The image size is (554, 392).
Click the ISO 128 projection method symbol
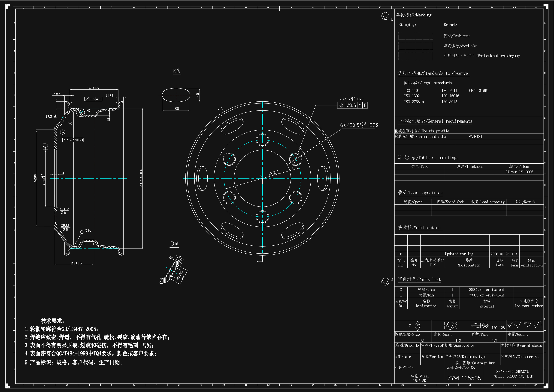480,325
